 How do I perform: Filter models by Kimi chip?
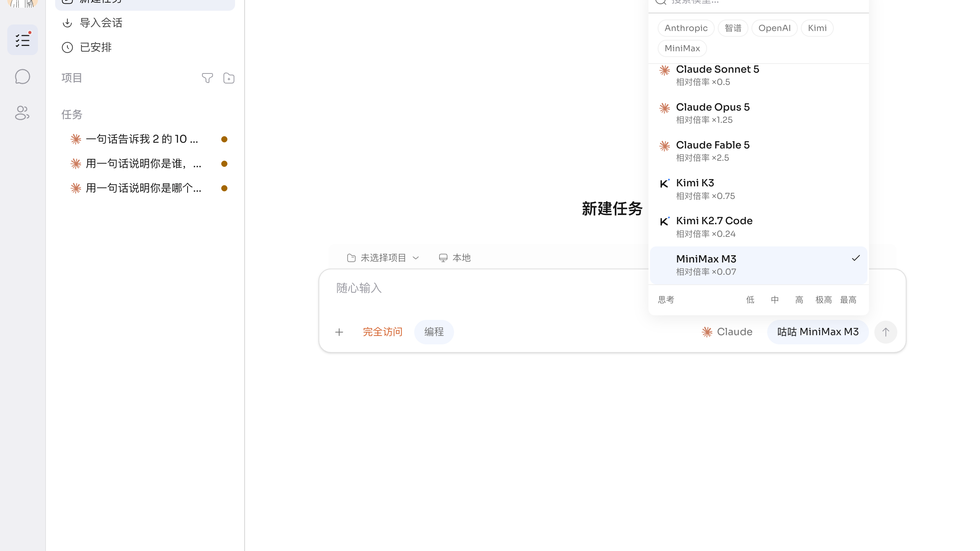click(817, 28)
